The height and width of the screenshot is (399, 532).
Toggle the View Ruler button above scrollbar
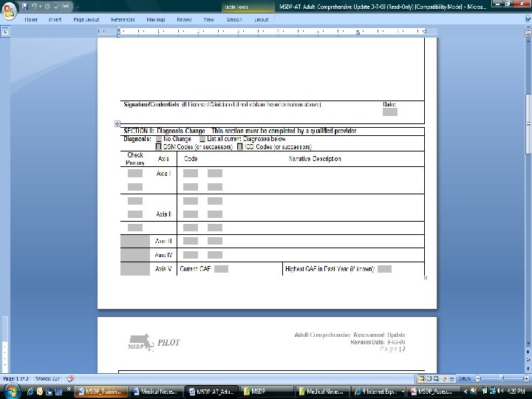528,33
